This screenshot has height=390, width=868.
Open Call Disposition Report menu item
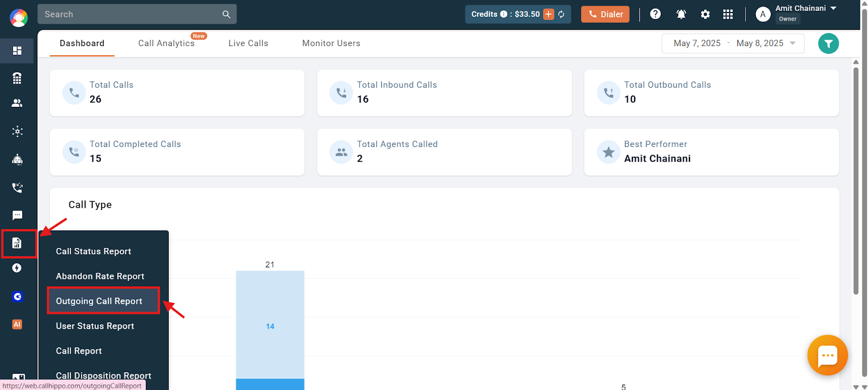(x=104, y=375)
